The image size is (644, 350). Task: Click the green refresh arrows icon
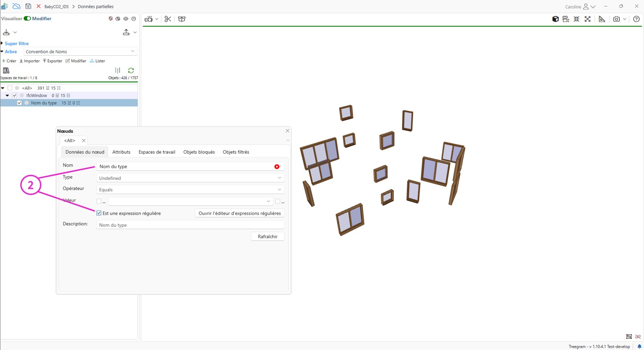131,70
